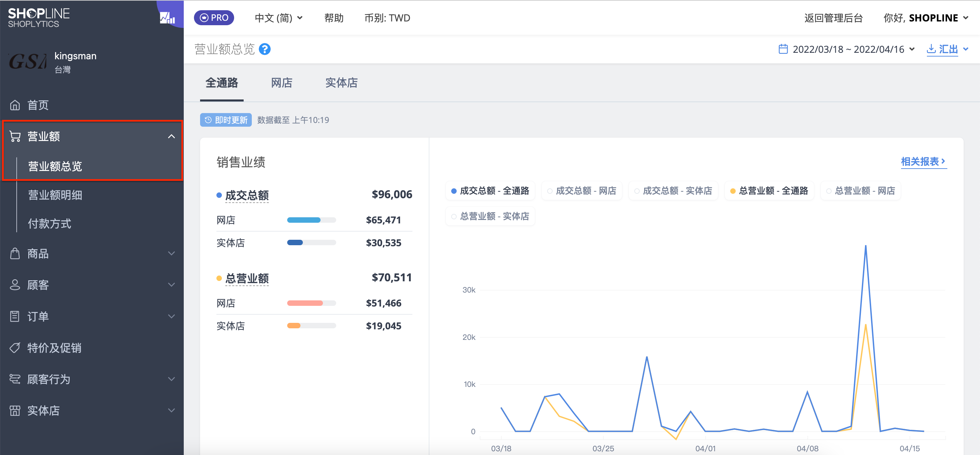Expand the 商品 sidebar section
Viewport: 980px width, 455px height.
tap(92, 254)
